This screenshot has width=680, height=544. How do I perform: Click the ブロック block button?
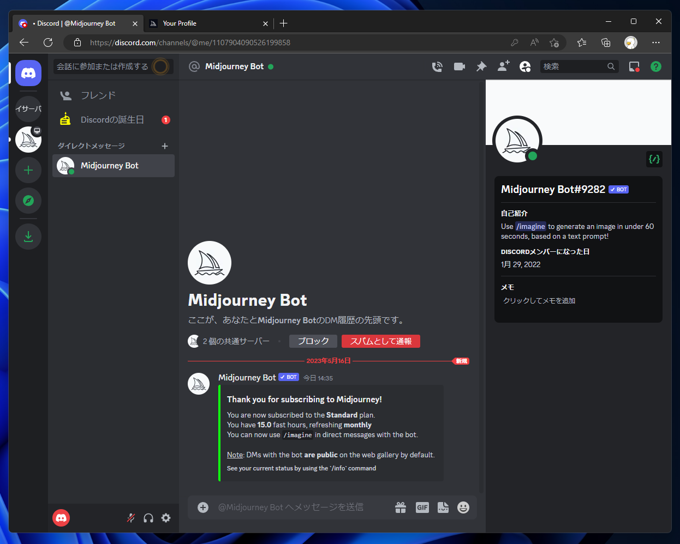pos(313,341)
